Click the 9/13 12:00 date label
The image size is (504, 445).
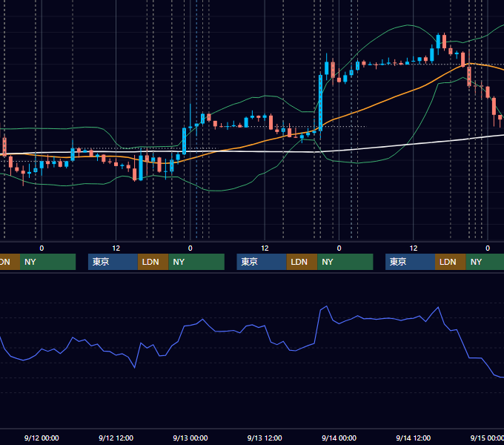[265, 438]
